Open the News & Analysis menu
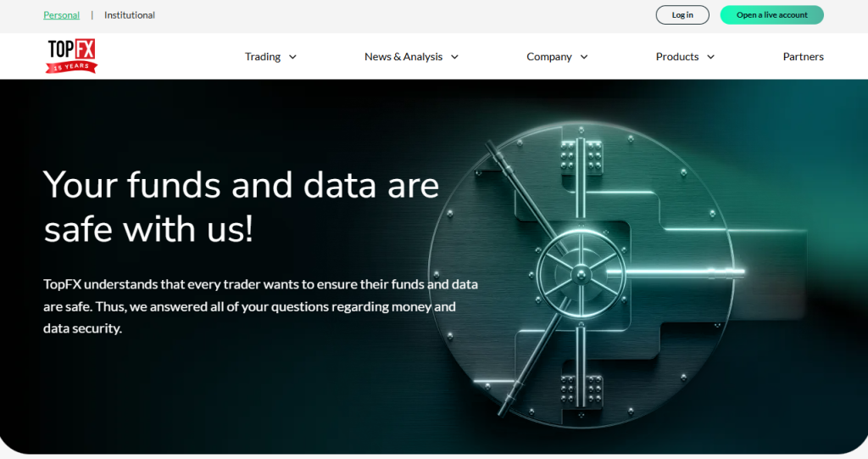 coord(403,57)
